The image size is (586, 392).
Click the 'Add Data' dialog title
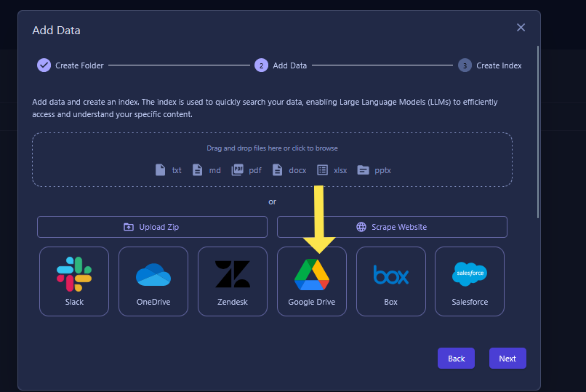click(56, 31)
